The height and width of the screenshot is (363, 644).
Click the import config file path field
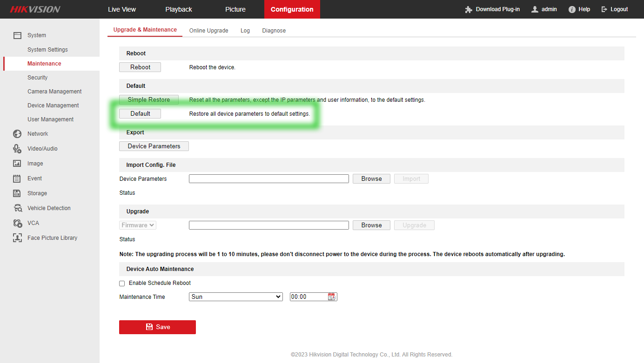pos(269,178)
